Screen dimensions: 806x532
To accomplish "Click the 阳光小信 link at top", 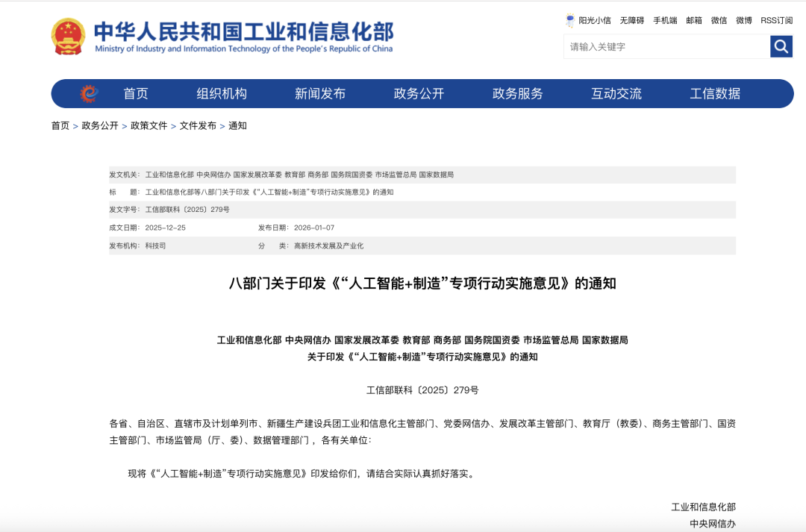I will pyautogui.click(x=595, y=21).
